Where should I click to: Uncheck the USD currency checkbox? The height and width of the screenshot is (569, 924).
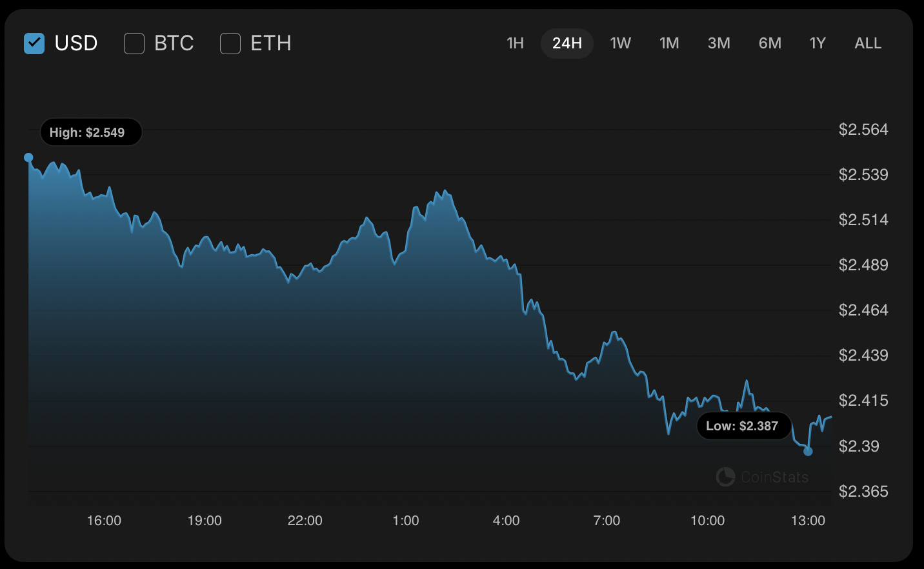point(34,44)
